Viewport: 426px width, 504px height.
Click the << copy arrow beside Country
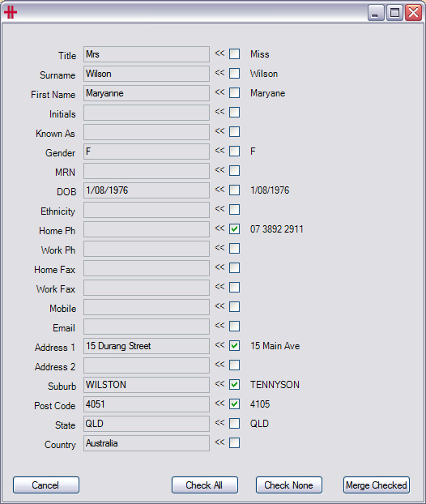tap(219, 442)
